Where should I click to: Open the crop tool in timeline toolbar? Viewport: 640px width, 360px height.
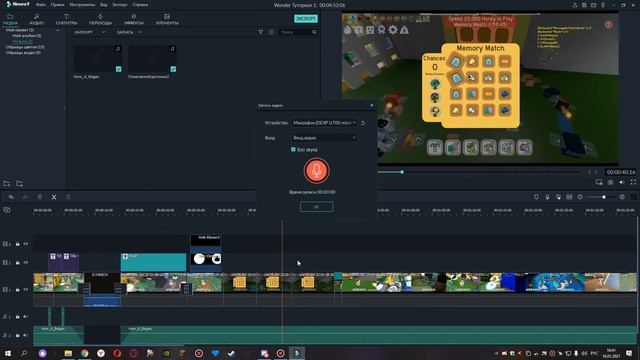(68, 197)
